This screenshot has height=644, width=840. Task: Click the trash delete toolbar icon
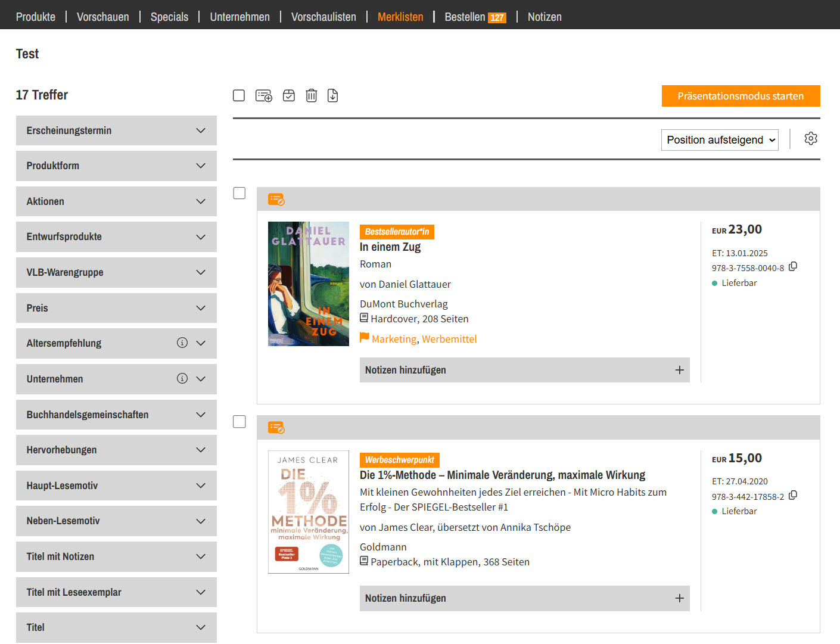coord(312,95)
